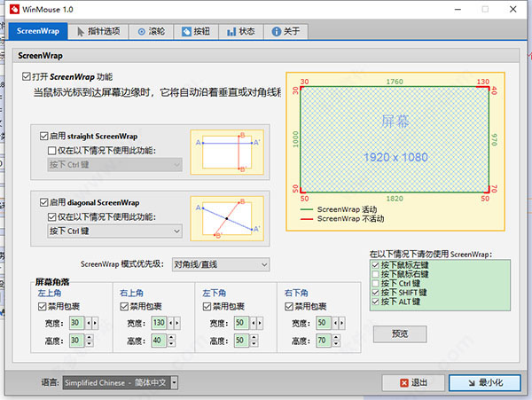The height and width of the screenshot is (400, 532).
Task: Increase 左上角 高度 with up arrow
Action: point(89,337)
